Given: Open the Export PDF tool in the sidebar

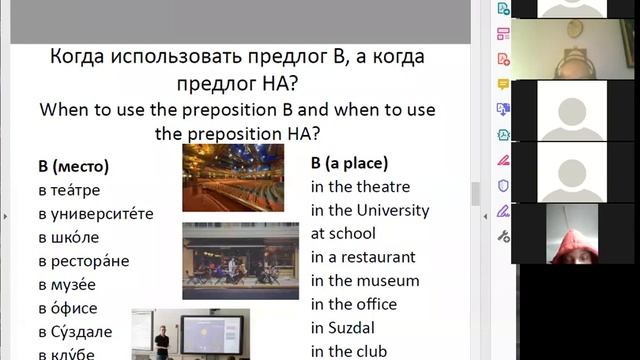Looking at the screenshot, I should (503, 8).
